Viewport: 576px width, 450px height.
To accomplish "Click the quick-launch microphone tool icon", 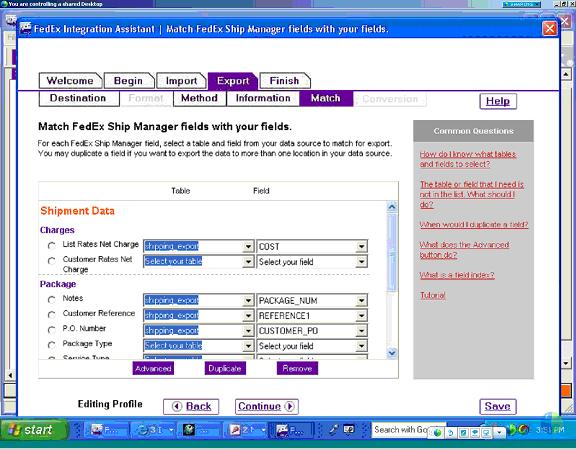I will click(x=333, y=429).
